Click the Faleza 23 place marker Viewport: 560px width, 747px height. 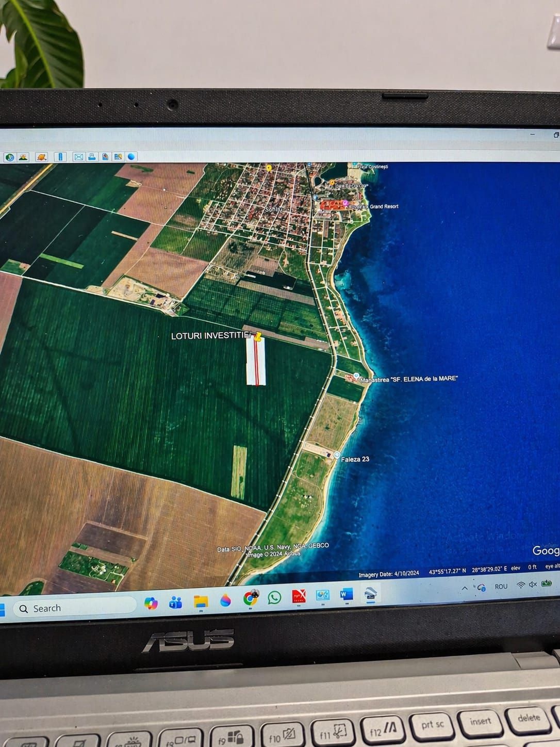[x=337, y=455]
